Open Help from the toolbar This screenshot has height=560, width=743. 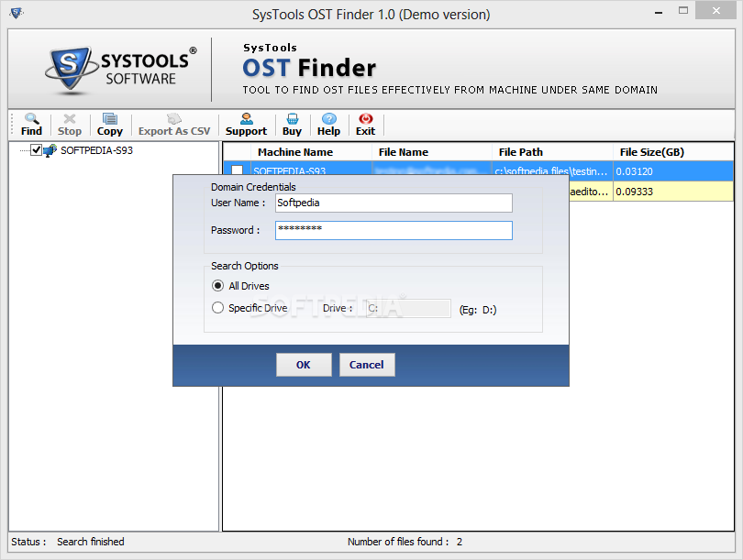pyautogui.click(x=329, y=125)
